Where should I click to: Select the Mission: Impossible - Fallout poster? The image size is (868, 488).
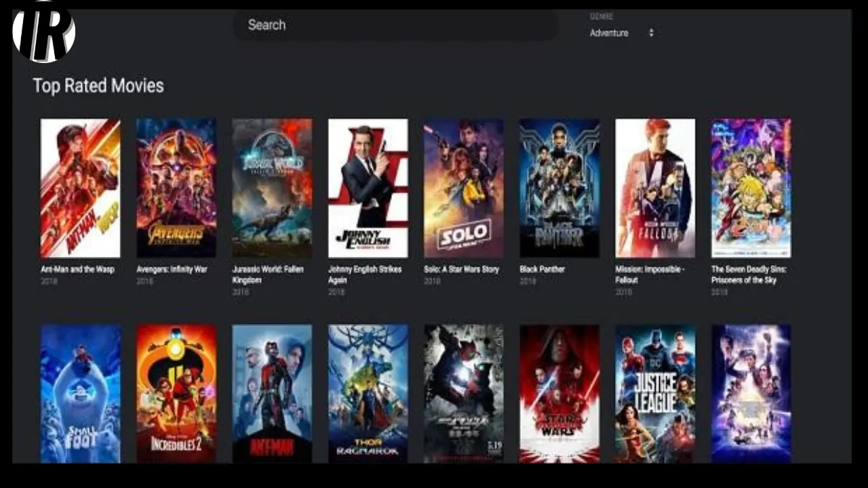pos(655,188)
